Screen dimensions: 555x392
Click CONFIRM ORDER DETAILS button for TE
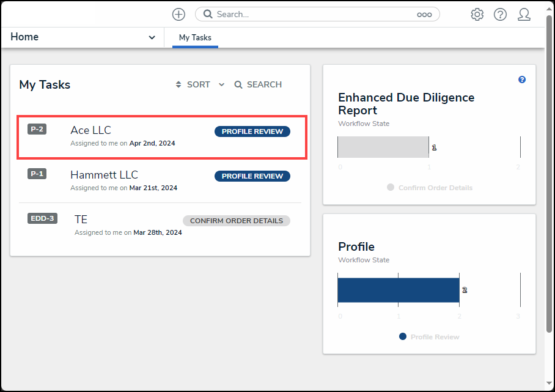(236, 220)
